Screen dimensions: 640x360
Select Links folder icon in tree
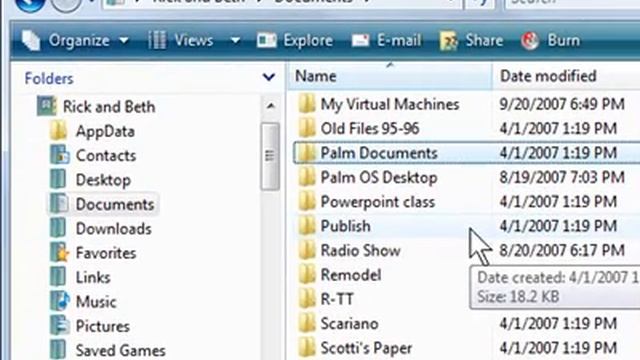point(58,277)
